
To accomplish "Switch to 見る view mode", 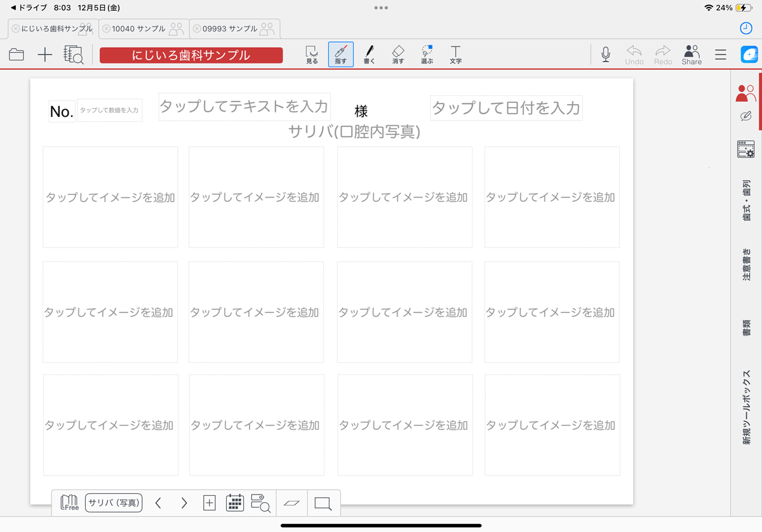I will [x=312, y=55].
